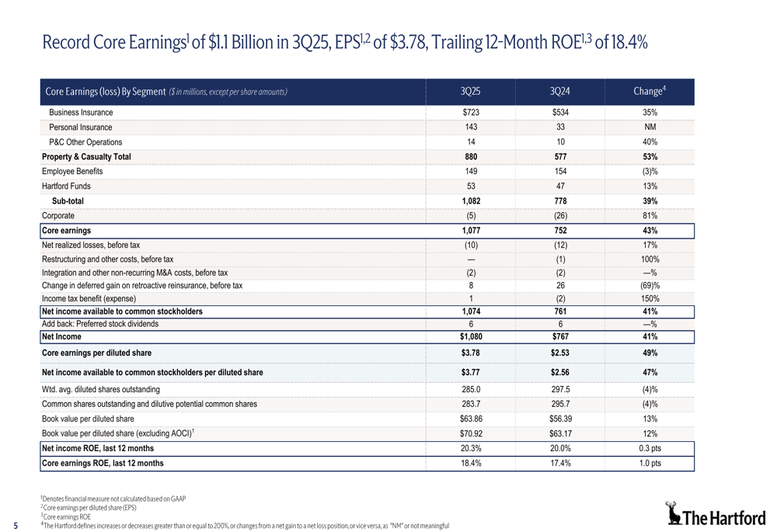Click the Net Income value $1,080
The width and height of the screenshot is (777, 532).
[x=471, y=337]
